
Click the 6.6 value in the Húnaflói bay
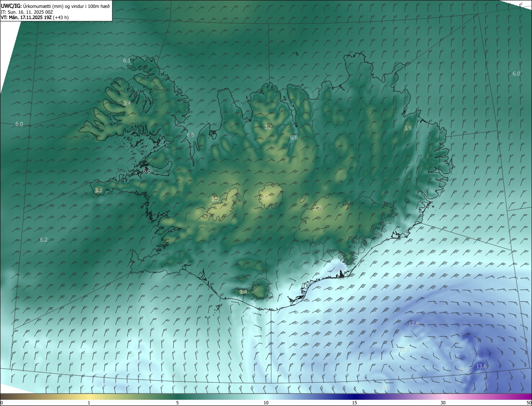point(190,135)
